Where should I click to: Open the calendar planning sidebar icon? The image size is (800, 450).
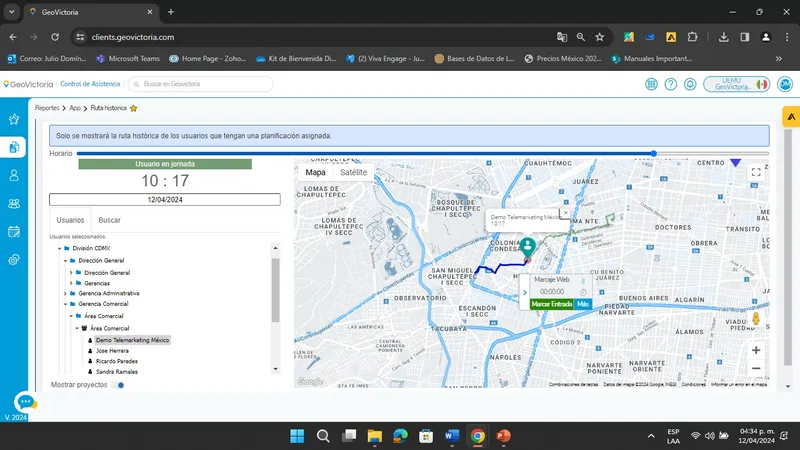pyautogui.click(x=14, y=232)
